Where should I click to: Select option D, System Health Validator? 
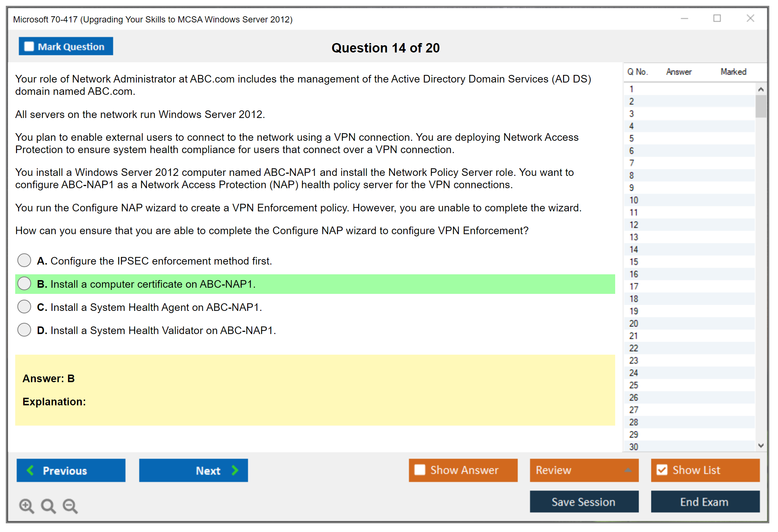[x=24, y=330]
